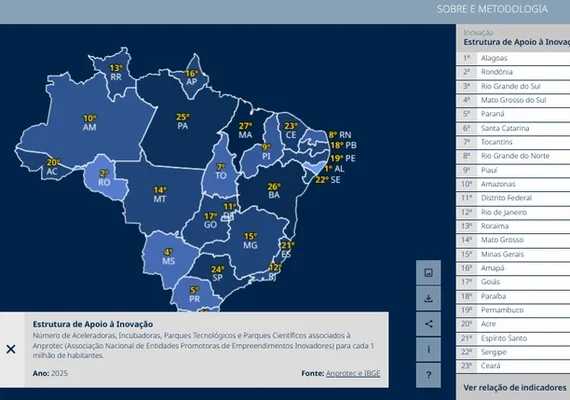This screenshot has width=570, height=400.
Task: Select Ceará ranking row
Action: (513, 366)
